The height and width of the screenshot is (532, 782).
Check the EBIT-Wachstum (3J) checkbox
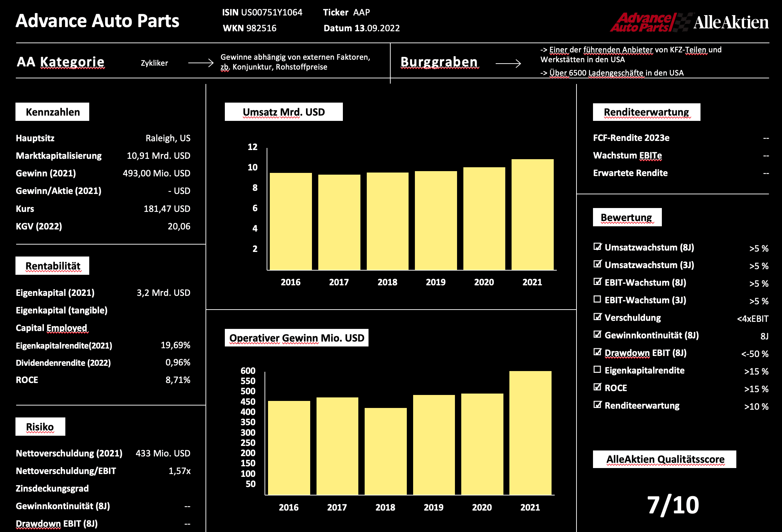pyautogui.click(x=597, y=299)
